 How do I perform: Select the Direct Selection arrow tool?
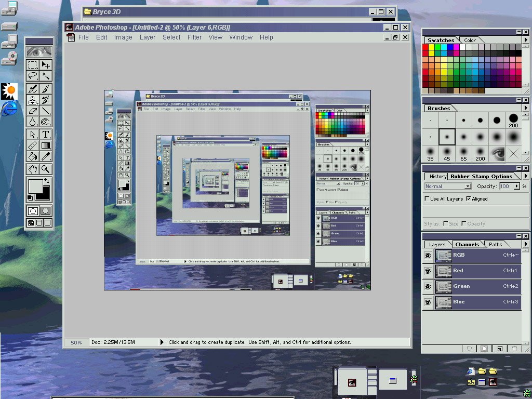click(33, 135)
